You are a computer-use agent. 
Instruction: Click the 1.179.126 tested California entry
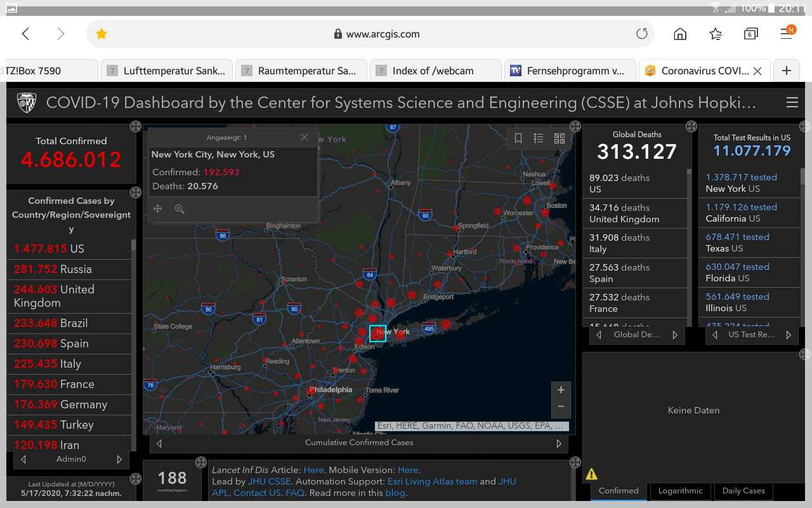(x=750, y=213)
